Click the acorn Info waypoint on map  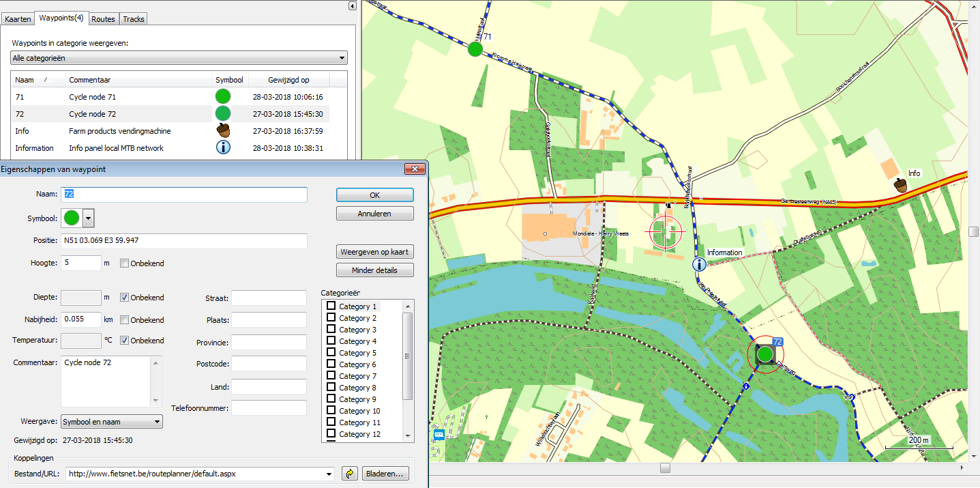pyautogui.click(x=900, y=185)
